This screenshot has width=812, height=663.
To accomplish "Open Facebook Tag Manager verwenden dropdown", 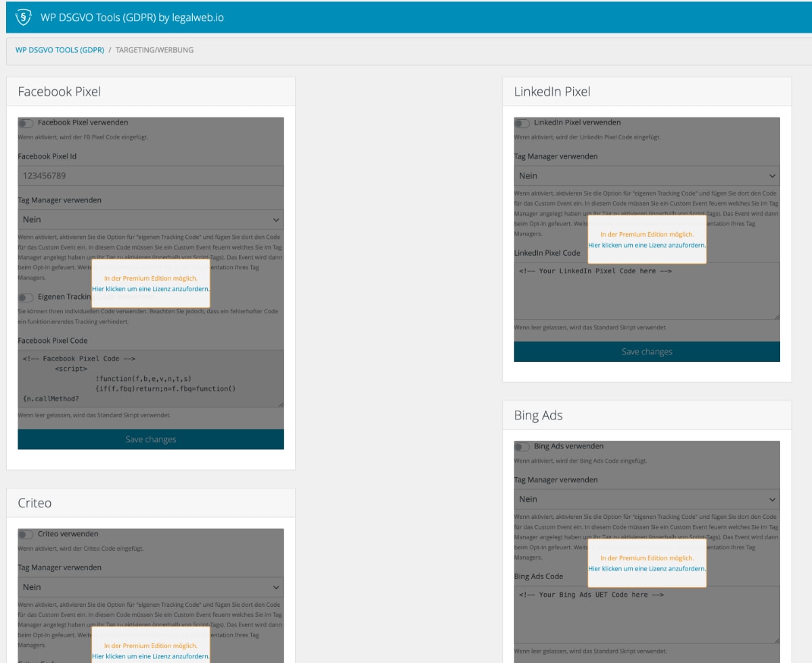I will [150, 220].
